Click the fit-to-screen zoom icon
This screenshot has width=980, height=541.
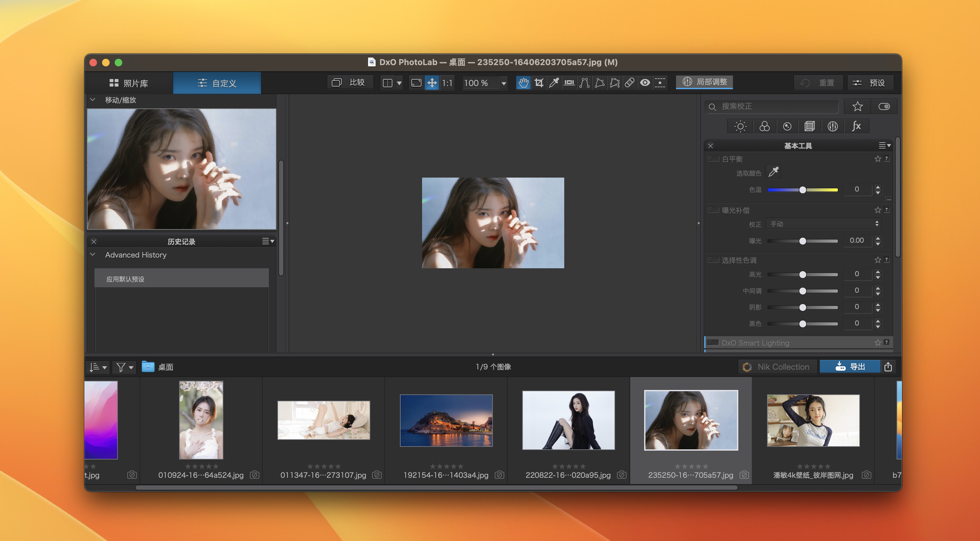(x=416, y=82)
